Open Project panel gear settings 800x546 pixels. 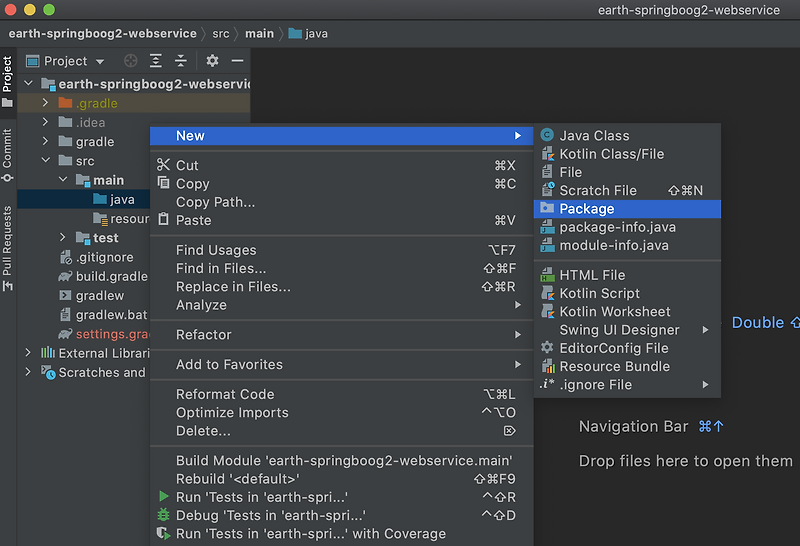(x=212, y=61)
